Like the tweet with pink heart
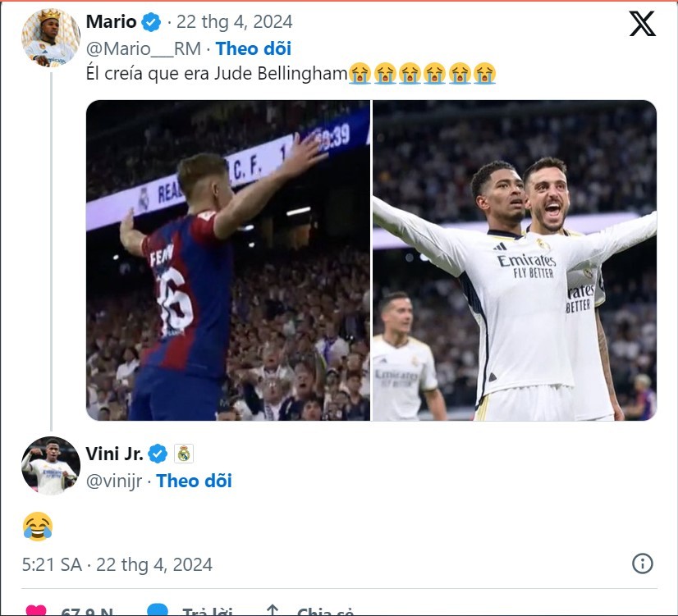 (x=36, y=610)
